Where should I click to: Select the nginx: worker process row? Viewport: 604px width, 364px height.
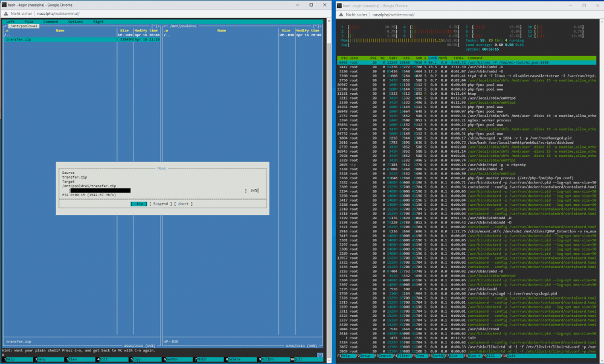click(x=466, y=120)
